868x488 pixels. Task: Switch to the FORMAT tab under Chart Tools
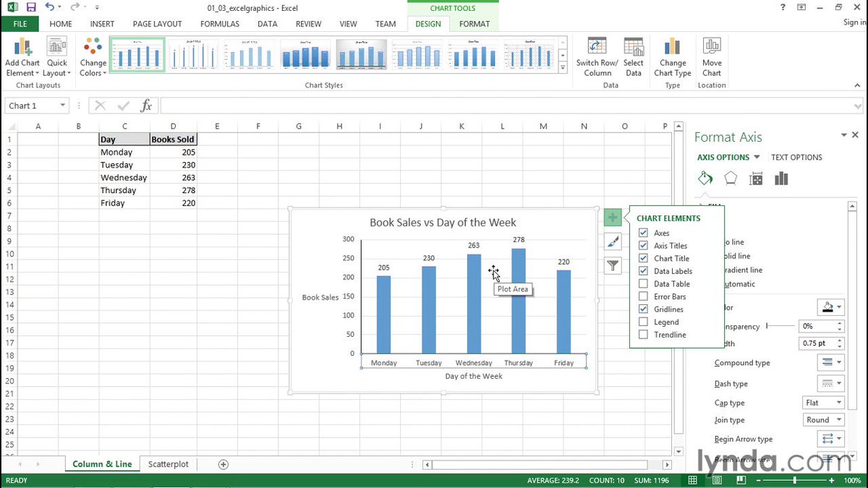(x=475, y=24)
